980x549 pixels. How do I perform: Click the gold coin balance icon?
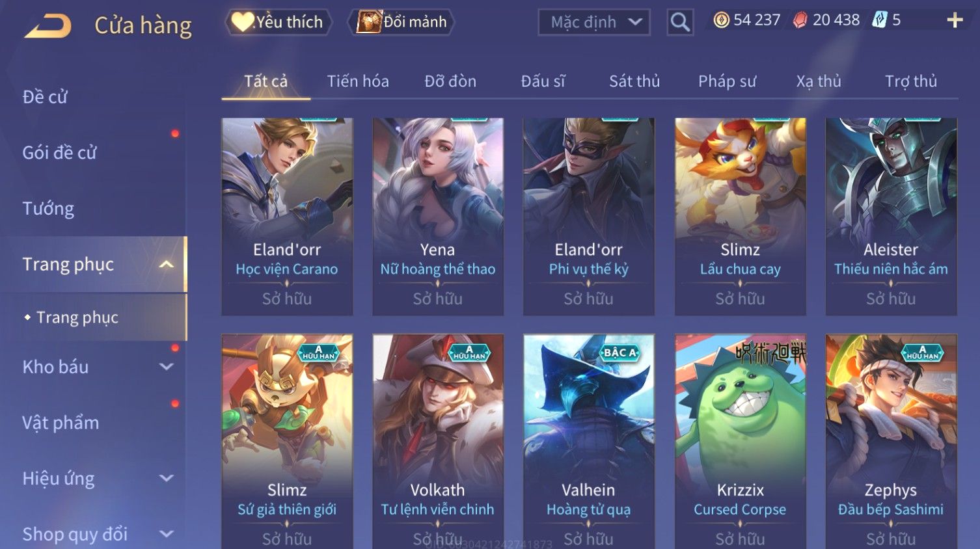[x=721, y=20]
